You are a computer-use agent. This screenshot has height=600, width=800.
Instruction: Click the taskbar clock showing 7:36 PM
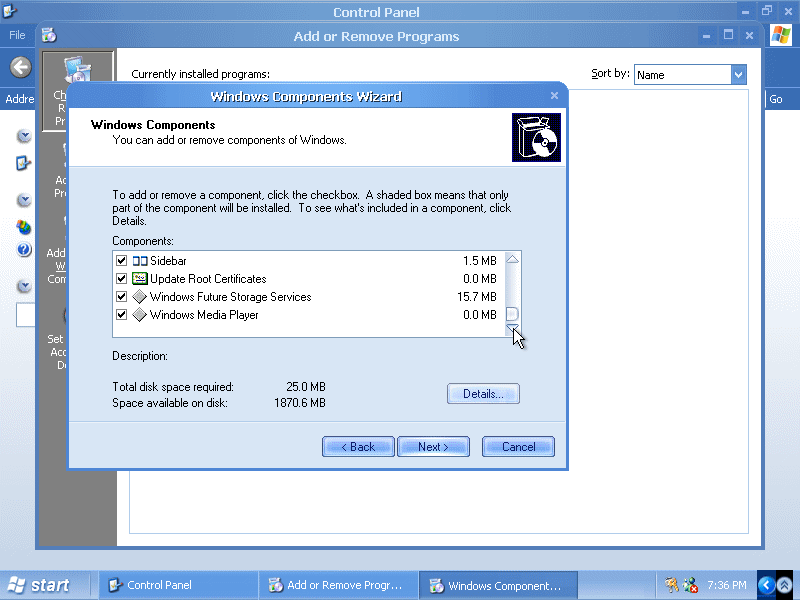(727, 585)
